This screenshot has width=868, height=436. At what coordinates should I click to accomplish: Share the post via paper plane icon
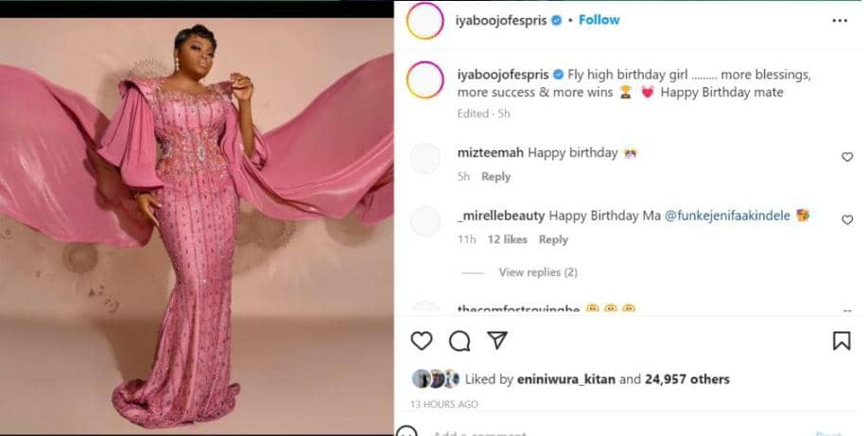(x=497, y=340)
